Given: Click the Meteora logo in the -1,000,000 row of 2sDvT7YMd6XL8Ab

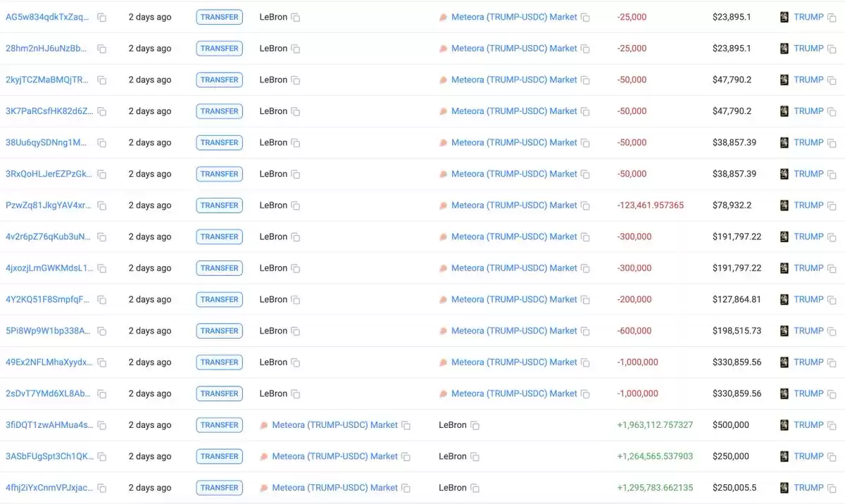Looking at the screenshot, I should 444,394.
